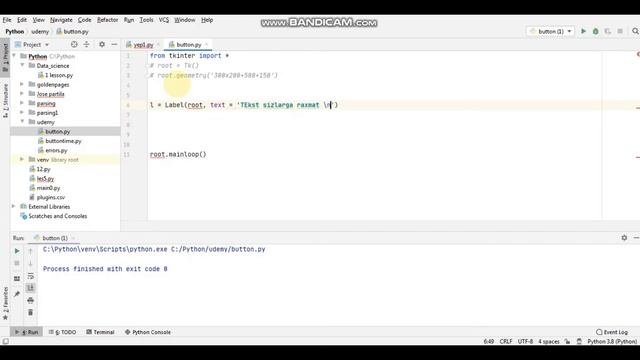The image size is (640, 360).
Task: Click Run with Coverage toolbar icon
Action: pos(608,31)
